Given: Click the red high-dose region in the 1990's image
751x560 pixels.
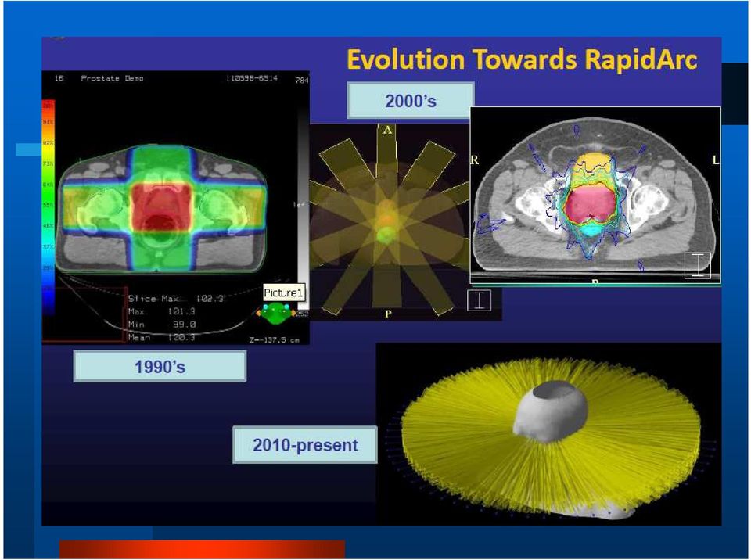Looking at the screenshot, I should (161, 208).
